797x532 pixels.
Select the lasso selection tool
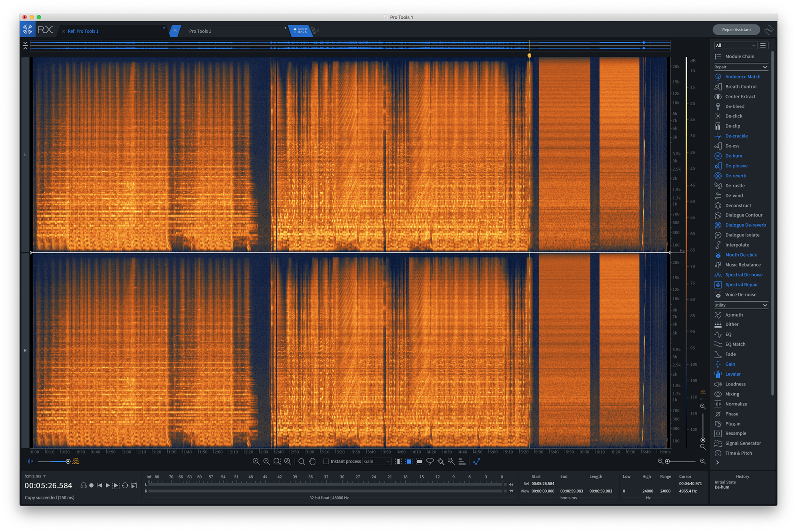[x=430, y=462]
